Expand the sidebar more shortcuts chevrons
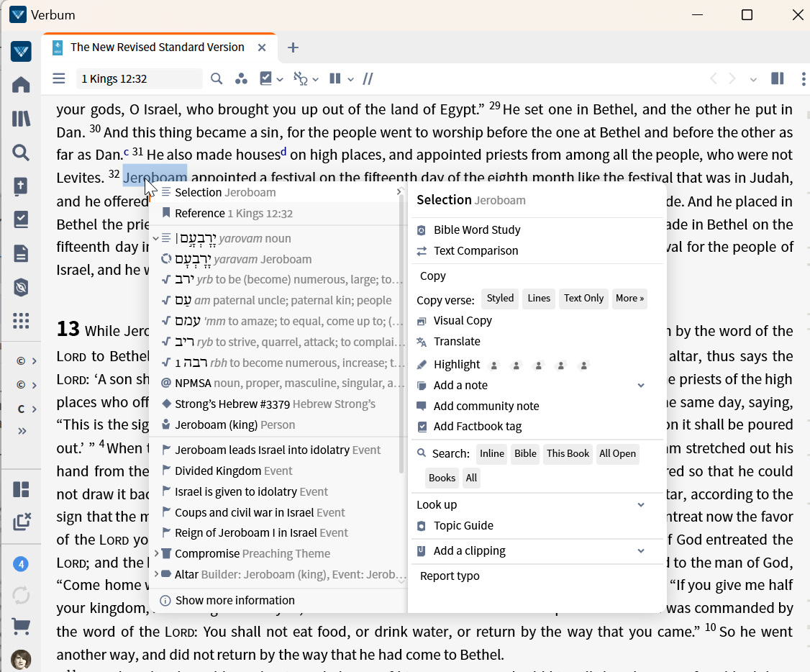810x672 pixels. [22, 431]
